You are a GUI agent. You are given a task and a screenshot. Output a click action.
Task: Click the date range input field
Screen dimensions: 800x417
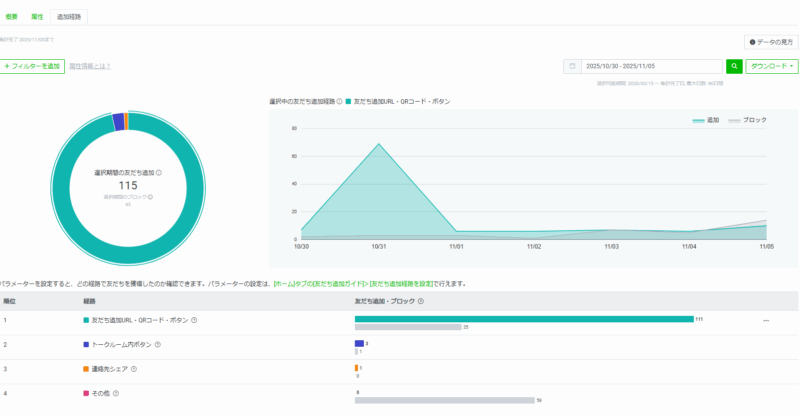click(x=650, y=66)
